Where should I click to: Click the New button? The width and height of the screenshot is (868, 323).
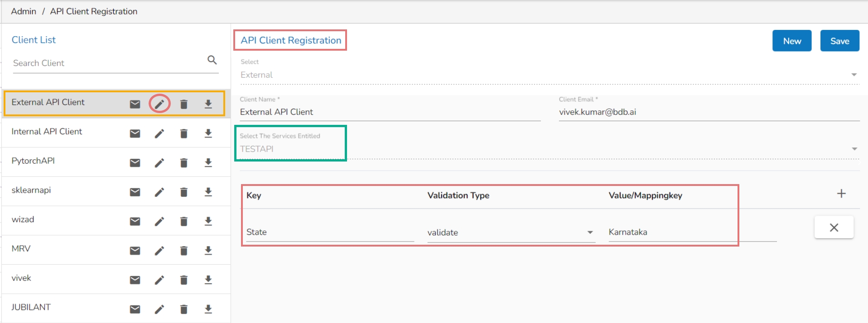click(x=791, y=41)
